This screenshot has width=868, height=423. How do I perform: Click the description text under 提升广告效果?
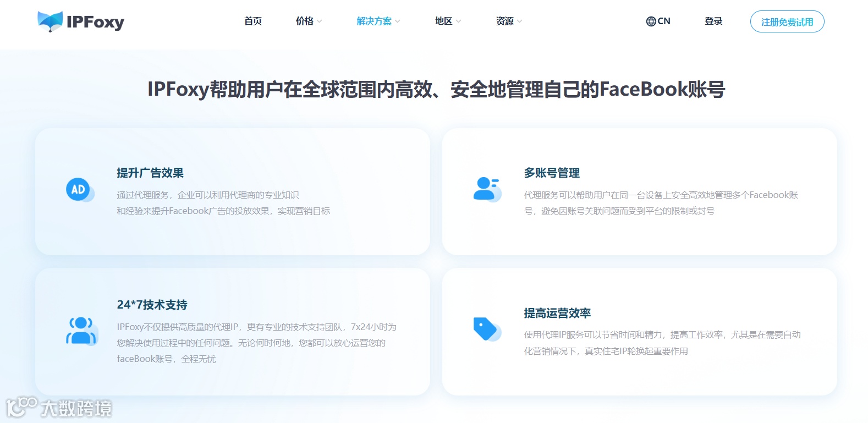223,203
